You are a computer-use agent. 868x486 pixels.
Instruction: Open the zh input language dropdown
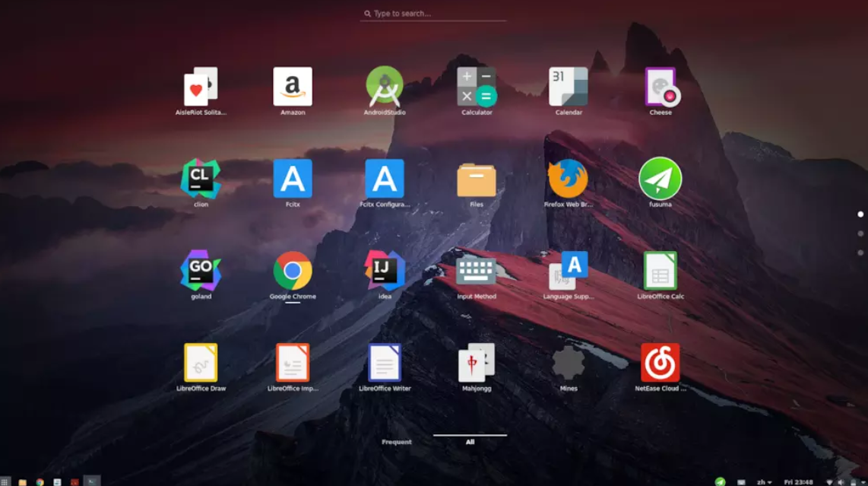764,482
